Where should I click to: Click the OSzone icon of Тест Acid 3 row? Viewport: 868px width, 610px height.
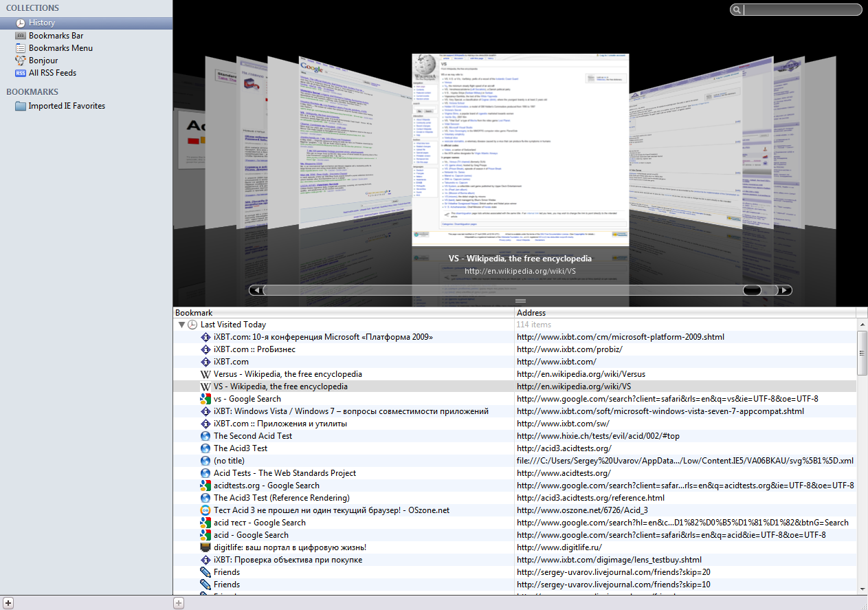click(205, 510)
